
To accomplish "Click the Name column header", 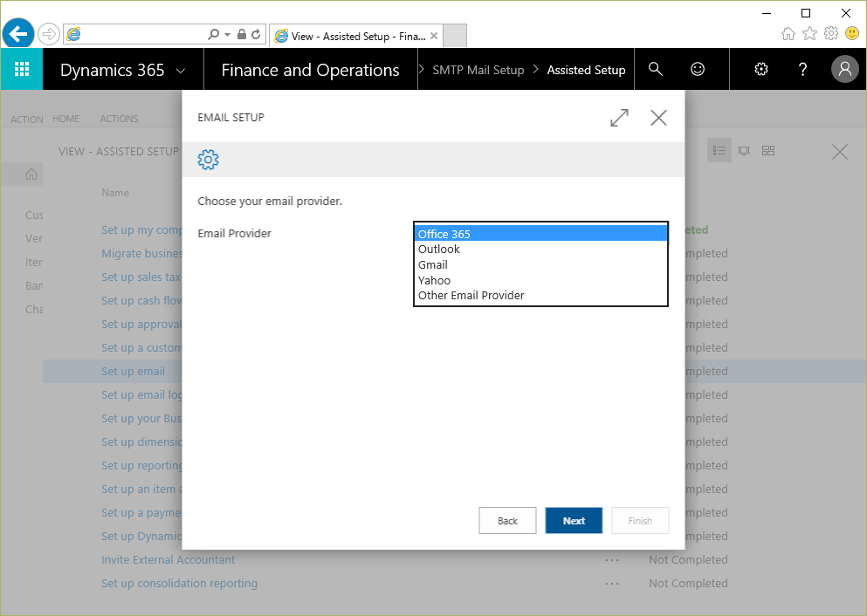I will tap(115, 193).
